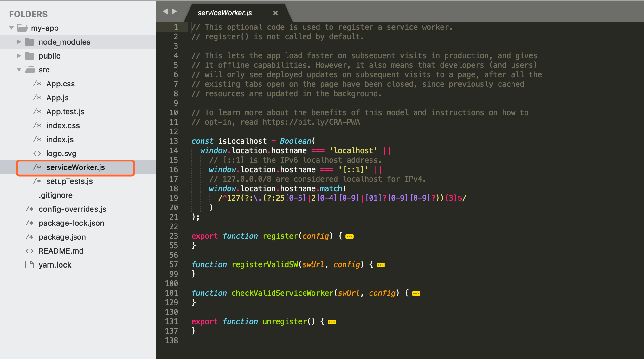Click the back navigation arrow in tab bar
644x359 pixels.
pyautogui.click(x=165, y=11)
